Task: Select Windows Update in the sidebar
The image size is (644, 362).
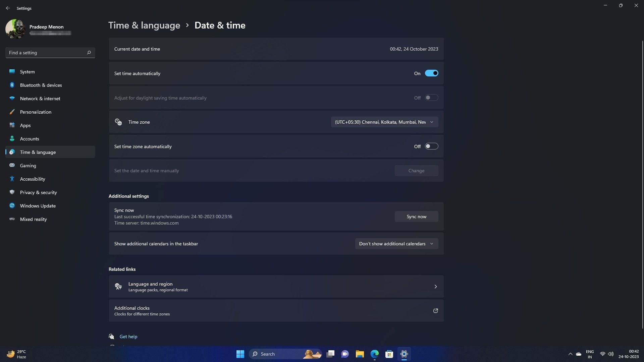Action: [37, 205]
